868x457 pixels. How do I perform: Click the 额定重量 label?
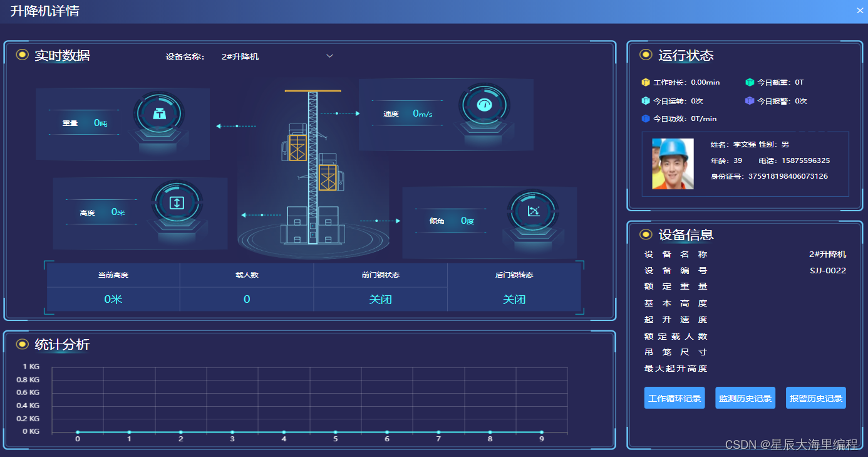[676, 286]
